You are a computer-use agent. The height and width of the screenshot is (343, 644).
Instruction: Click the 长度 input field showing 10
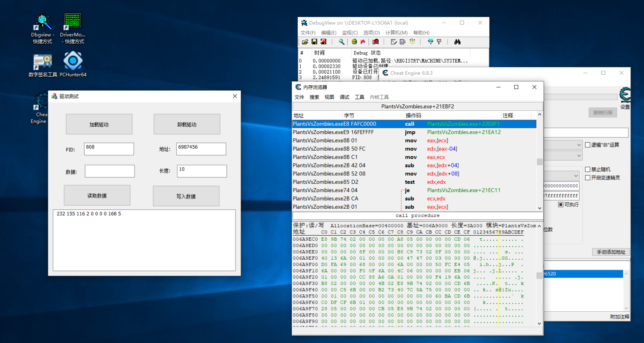(x=202, y=171)
